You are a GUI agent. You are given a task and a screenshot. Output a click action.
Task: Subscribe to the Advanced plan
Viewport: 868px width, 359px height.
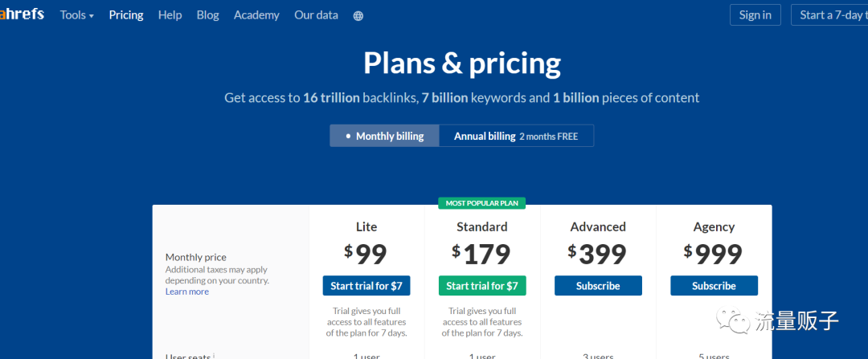[598, 285]
